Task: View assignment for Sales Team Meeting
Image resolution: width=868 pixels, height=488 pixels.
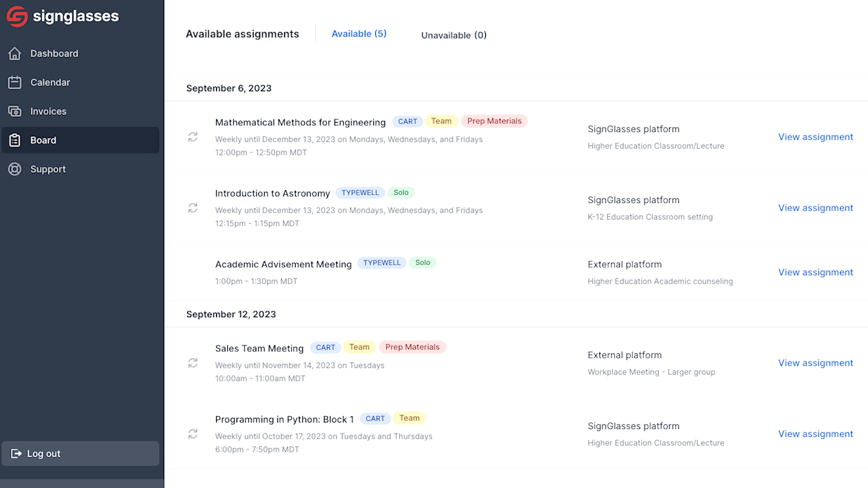Action: point(816,363)
